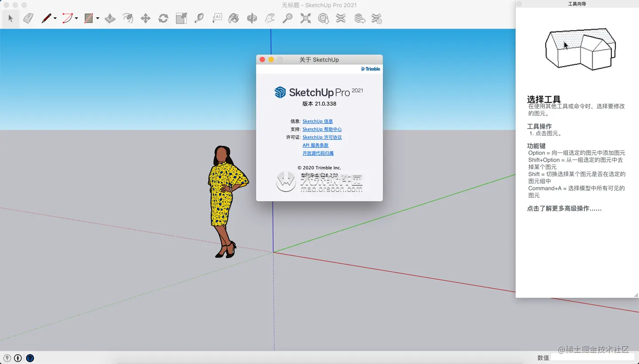Viewport: 639px width, 364px height.
Task: Select the Move tool
Action: tap(146, 18)
